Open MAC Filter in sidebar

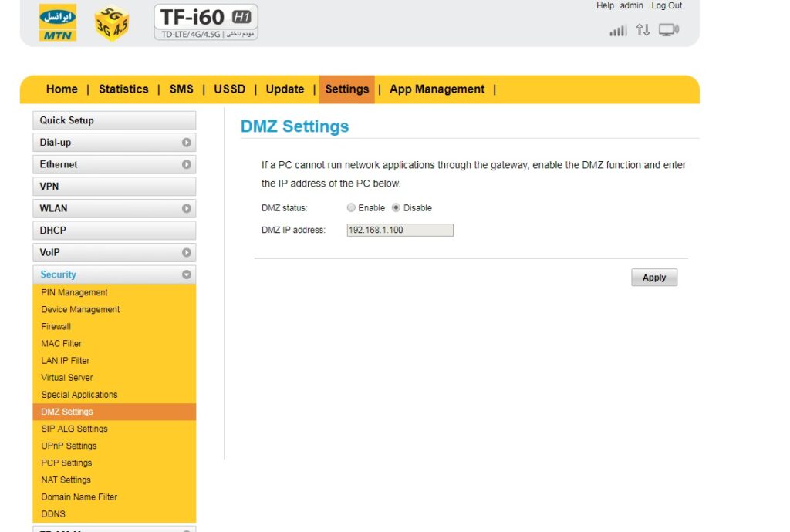tap(62, 344)
